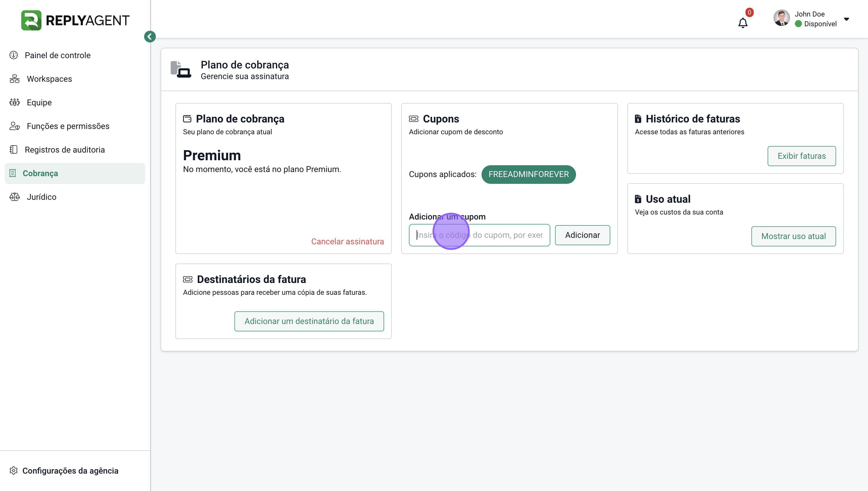868x491 pixels.
Task: Click the Cobrança receipt icon
Action: (12, 173)
